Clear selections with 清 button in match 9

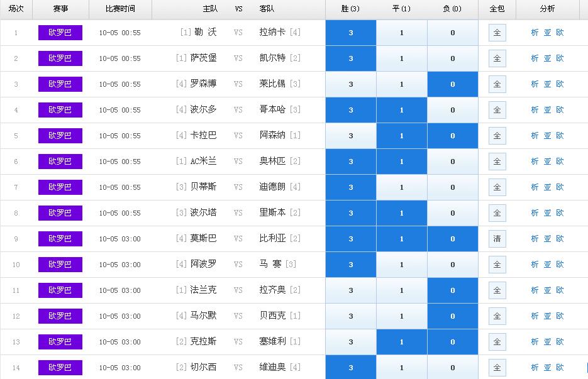pos(497,239)
